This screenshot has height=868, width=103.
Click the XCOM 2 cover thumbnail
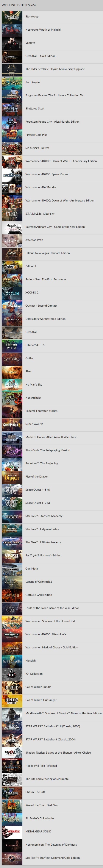(12, 292)
